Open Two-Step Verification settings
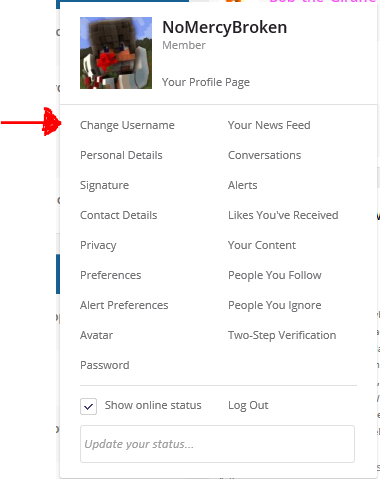Viewport: 380px width, 479px height. click(x=282, y=335)
